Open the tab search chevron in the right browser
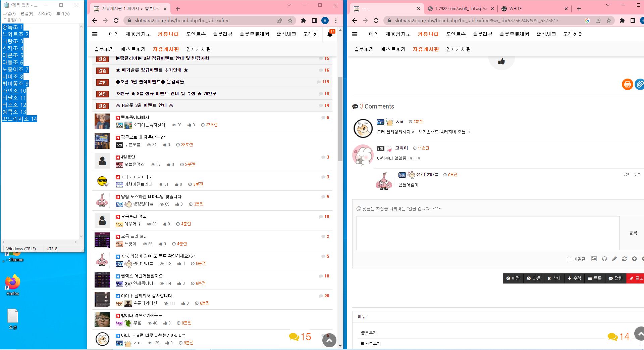Screen dimensions: 644x350 click(x=608, y=5)
